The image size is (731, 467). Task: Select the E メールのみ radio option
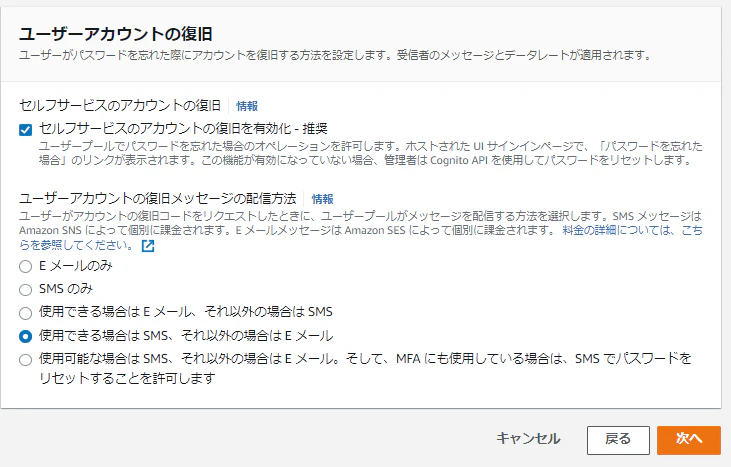point(26,267)
